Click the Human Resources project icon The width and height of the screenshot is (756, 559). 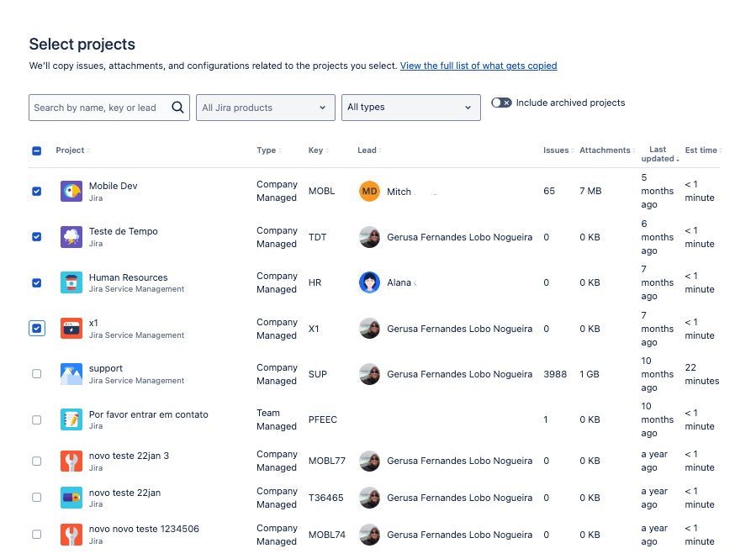coord(71,282)
